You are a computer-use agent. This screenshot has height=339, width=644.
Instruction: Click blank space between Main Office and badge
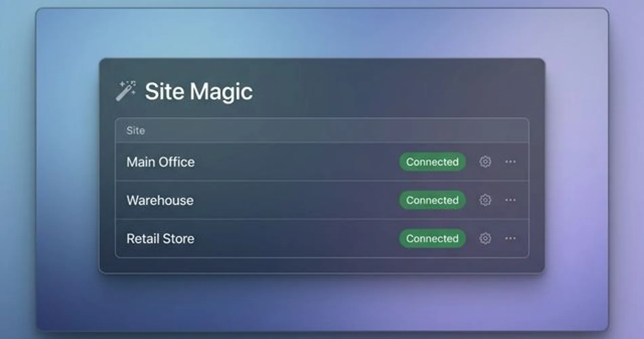tap(295, 162)
